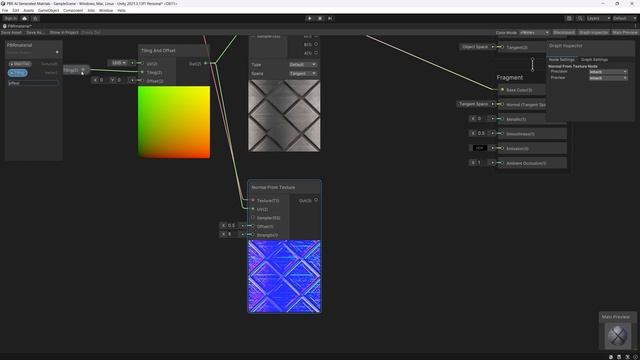Open the Precision dropdown in Graph Inspector
This screenshot has width=640, height=360.
608,72
